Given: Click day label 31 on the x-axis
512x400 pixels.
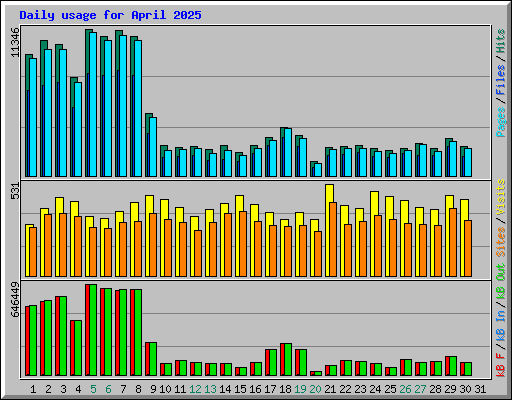Looking at the screenshot, I should pos(480,389).
